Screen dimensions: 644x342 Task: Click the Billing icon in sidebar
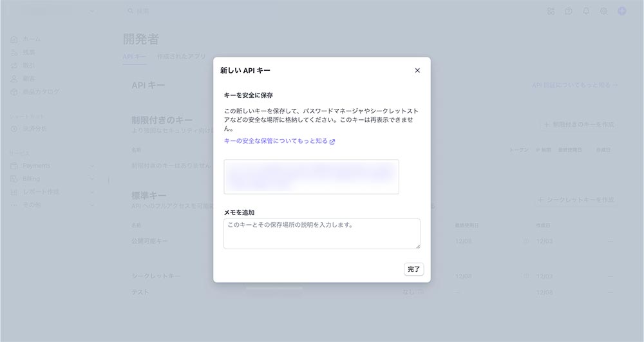[14, 178]
